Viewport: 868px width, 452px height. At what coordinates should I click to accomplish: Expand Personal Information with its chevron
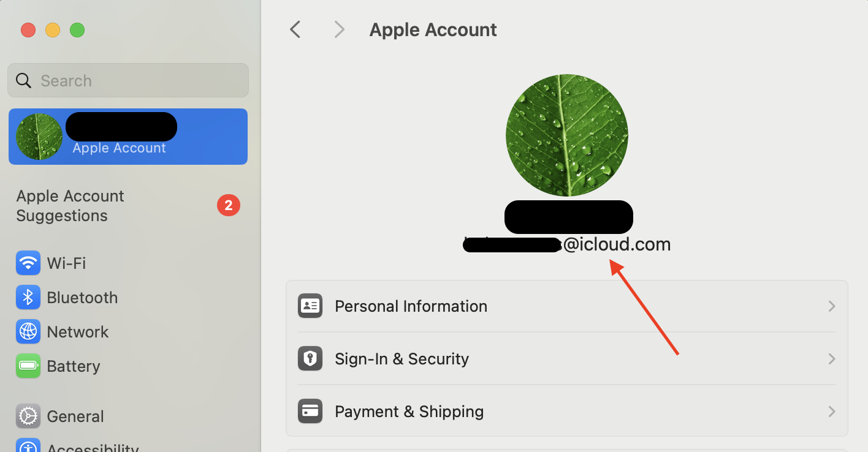tap(832, 306)
